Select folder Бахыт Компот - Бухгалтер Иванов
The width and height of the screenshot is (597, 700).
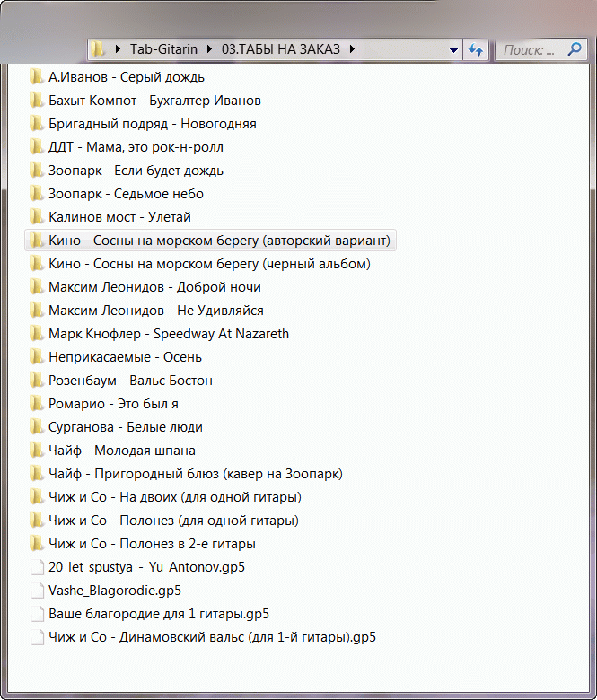point(154,101)
